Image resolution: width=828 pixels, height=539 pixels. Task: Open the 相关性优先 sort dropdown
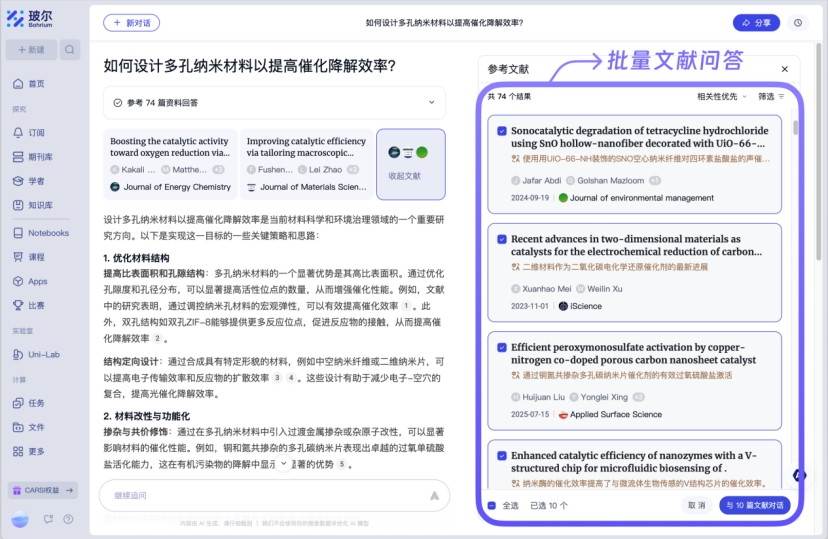[x=721, y=97]
